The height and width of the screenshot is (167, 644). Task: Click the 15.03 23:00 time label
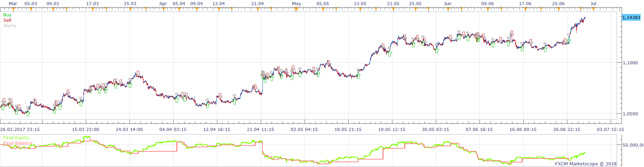[85, 130]
